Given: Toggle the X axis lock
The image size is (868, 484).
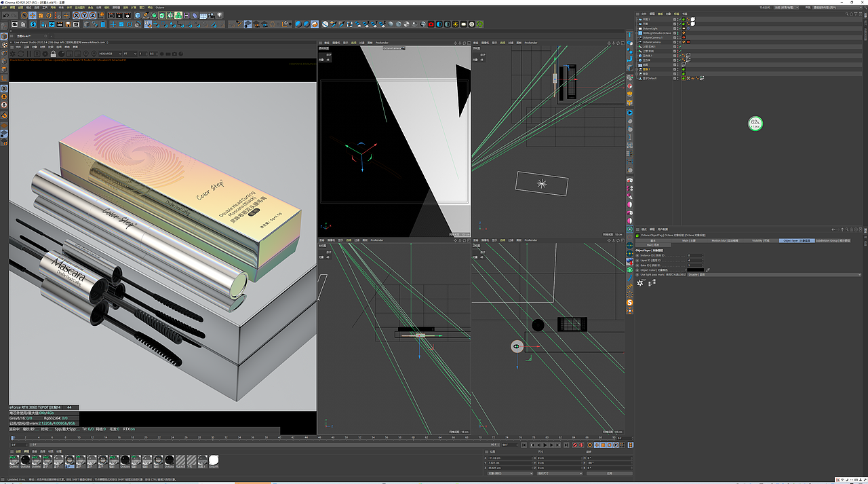Looking at the screenshot, I should (76, 15).
